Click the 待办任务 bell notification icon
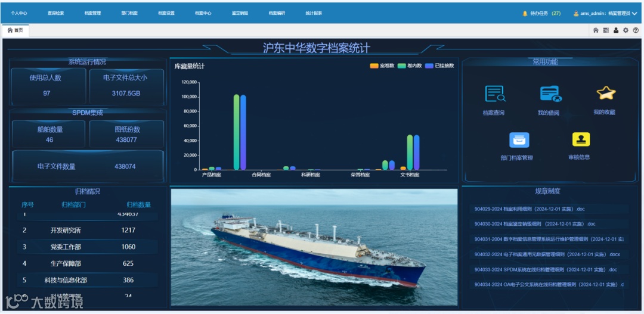Image resolution: width=644 pixels, height=314 pixels. (525, 14)
